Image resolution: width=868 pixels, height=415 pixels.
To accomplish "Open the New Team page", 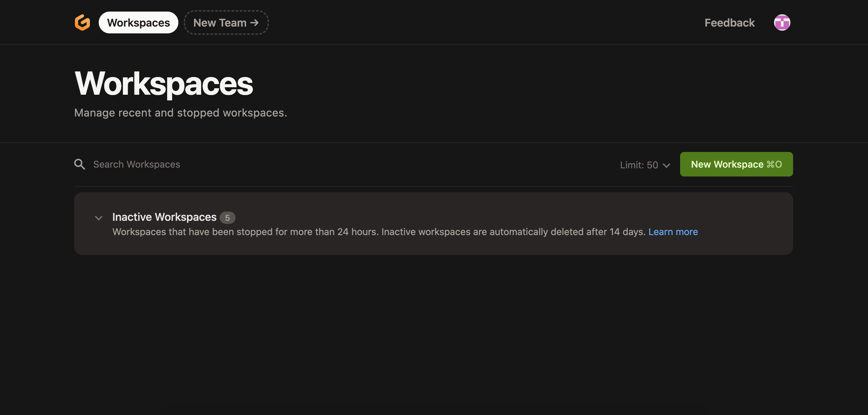I will click(x=220, y=22).
